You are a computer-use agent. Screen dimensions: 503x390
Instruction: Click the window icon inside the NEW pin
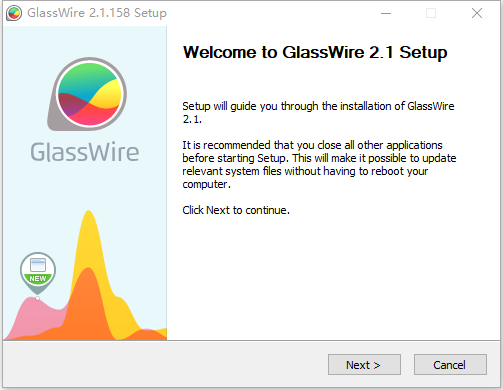click(x=38, y=265)
